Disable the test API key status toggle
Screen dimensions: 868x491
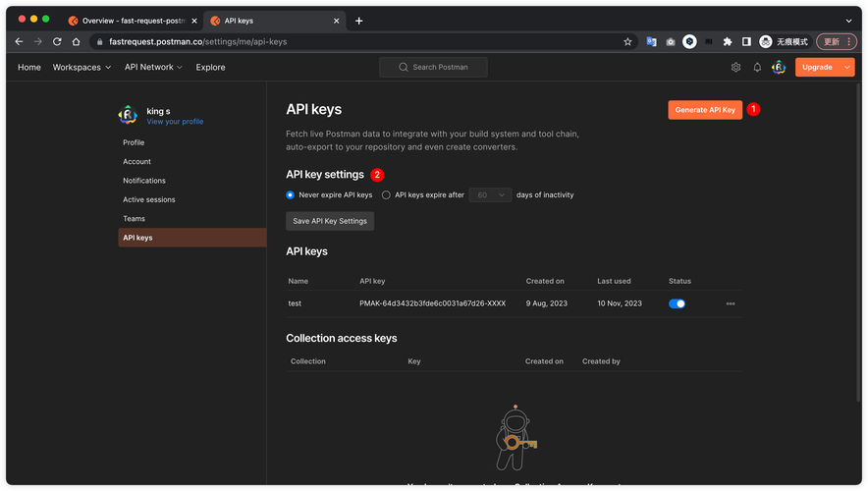point(677,303)
